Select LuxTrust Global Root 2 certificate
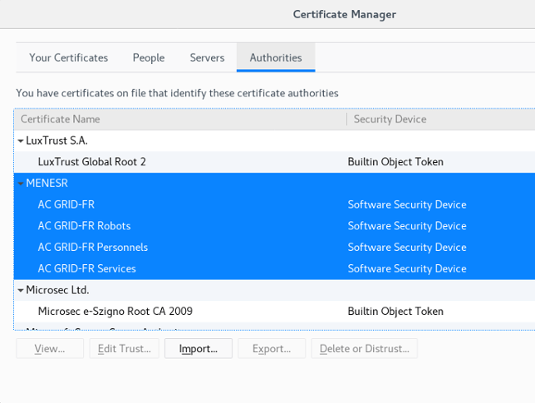The image size is (535, 403). tap(92, 162)
